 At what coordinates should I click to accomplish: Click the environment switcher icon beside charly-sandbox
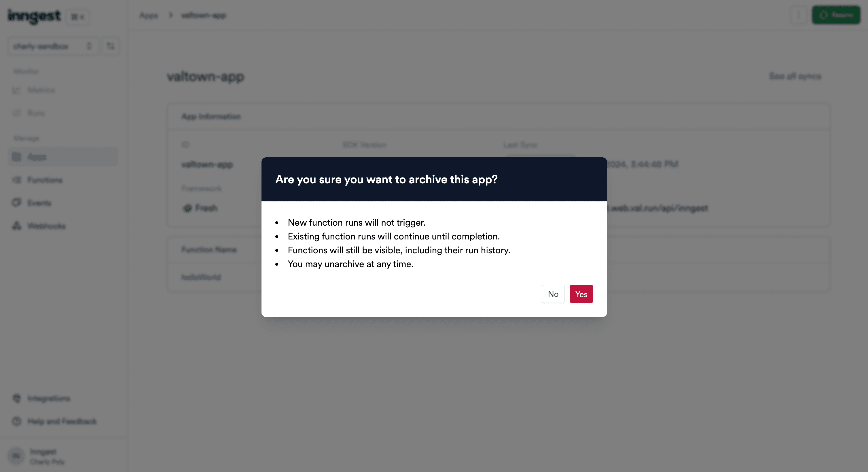click(110, 46)
